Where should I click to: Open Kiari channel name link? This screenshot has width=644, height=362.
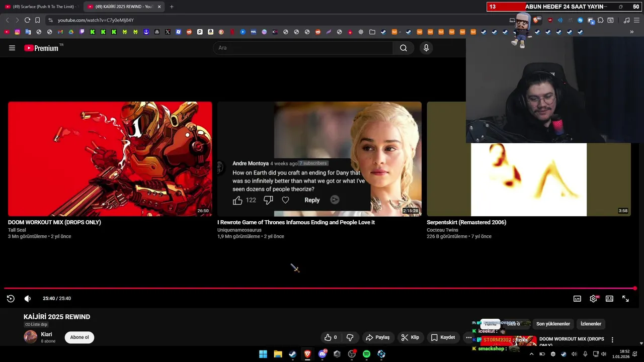point(46,334)
